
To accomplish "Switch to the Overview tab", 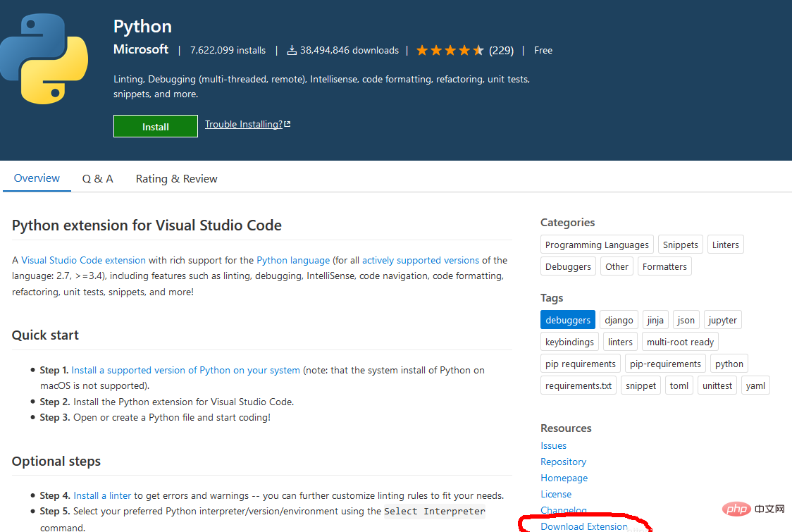I will (37, 178).
